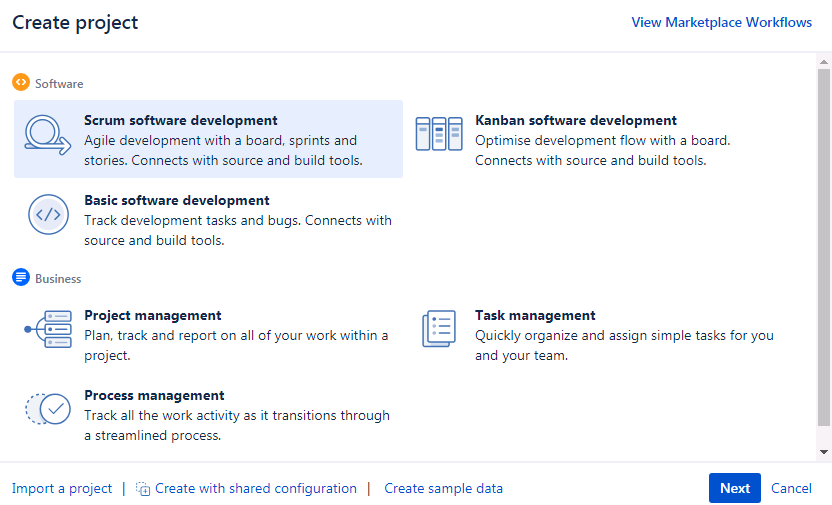Click the Process management checkmark icon
The height and width of the screenshot is (505, 832).
[48, 408]
